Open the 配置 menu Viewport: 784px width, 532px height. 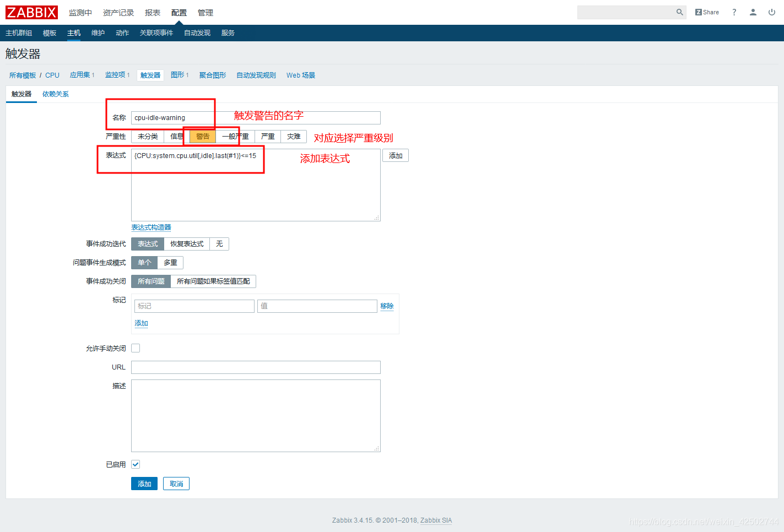[179, 13]
